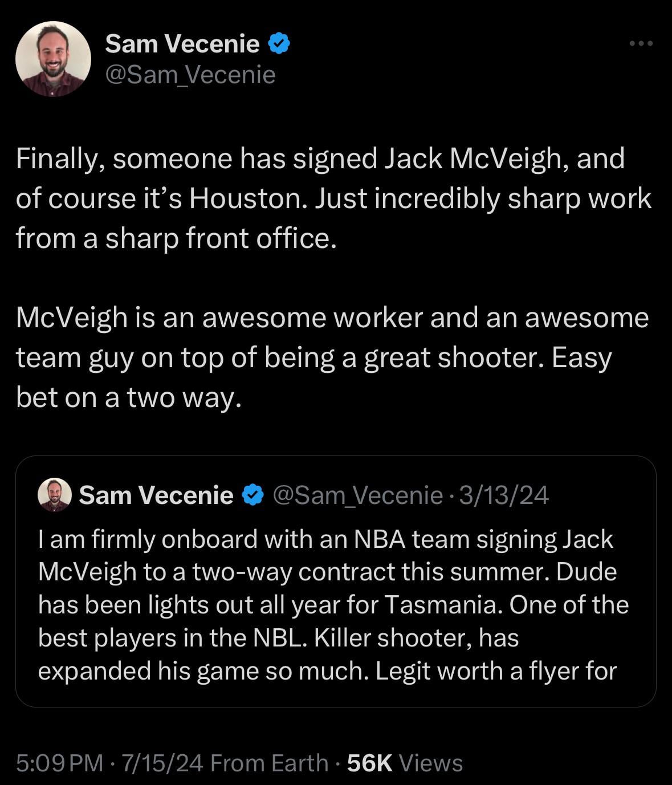
Task: Click the blue verified badge beside the main author name
Action: (x=279, y=43)
